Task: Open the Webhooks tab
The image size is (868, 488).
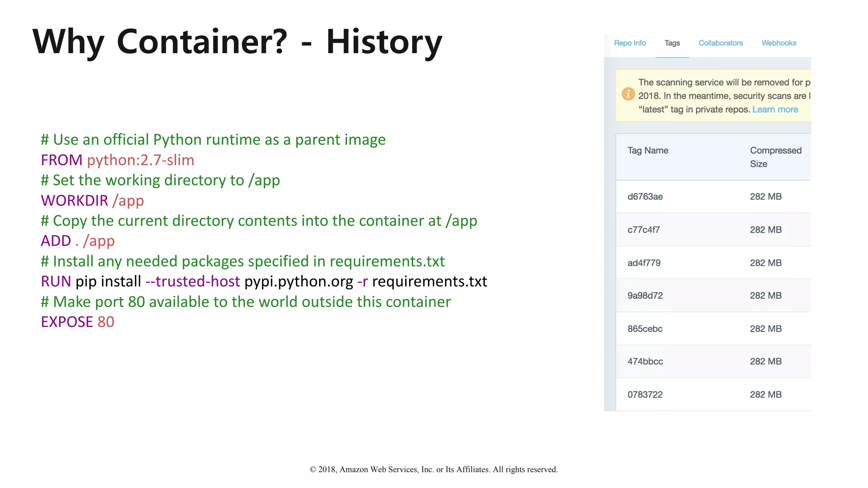Action: (x=779, y=43)
